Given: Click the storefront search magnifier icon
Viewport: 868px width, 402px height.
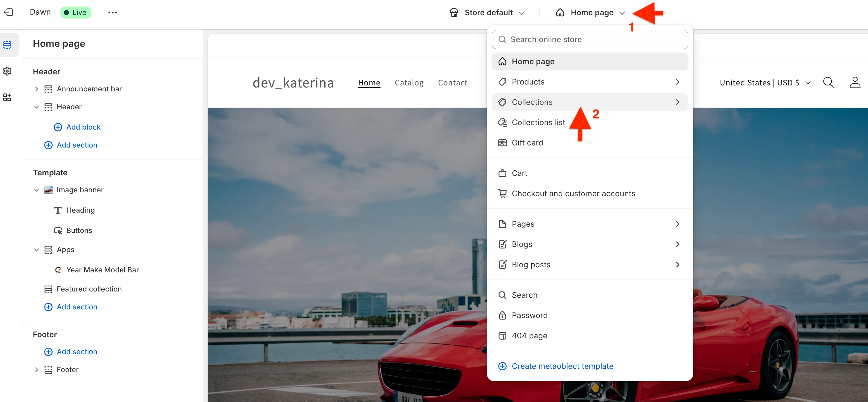Looking at the screenshot, I should (x=828, y=82).
